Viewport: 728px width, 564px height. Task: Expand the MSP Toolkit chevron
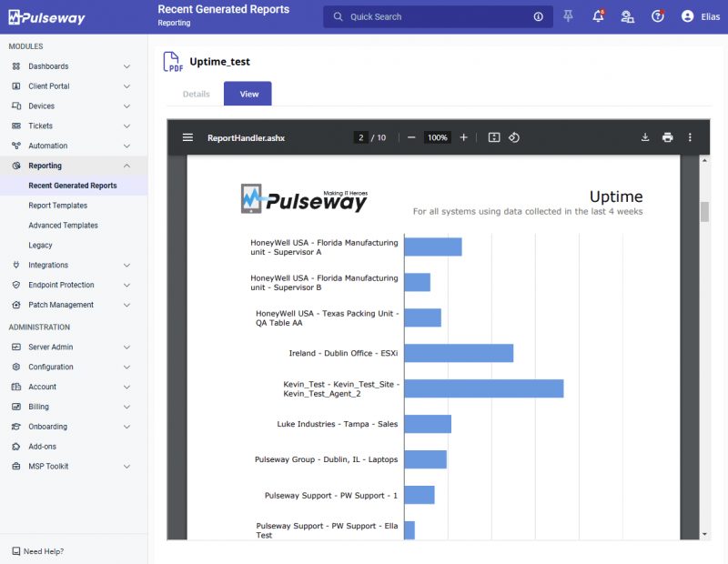(x=126, y=467)
